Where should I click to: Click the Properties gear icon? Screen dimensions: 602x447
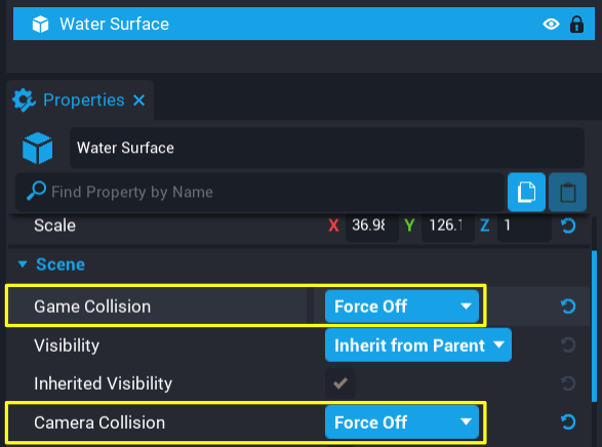[x=24, y=100]
